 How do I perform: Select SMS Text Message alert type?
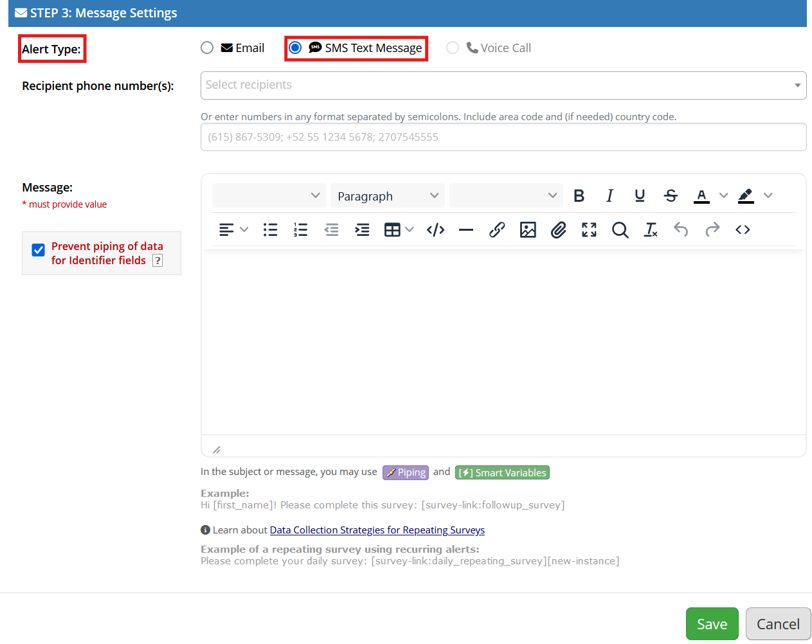tap(295, 48)
